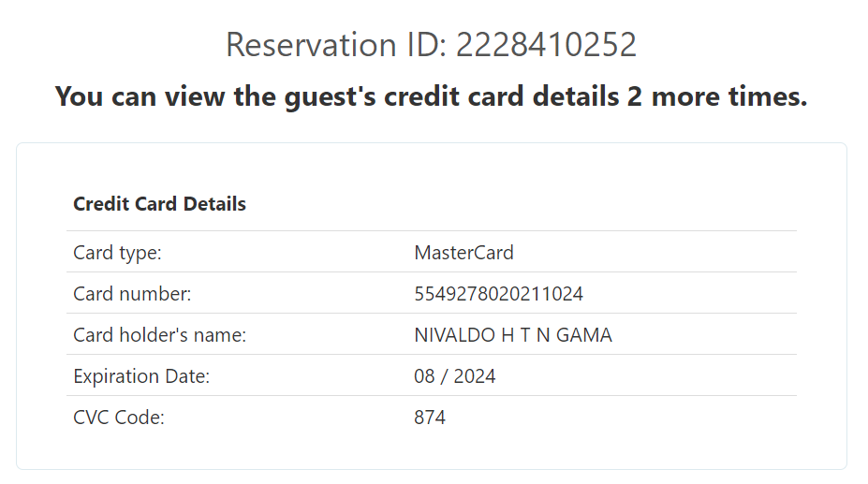Viewport: 868px width, 484px height.
Task: Select the reservation number in the heading
Action: [x=546, y=45]
